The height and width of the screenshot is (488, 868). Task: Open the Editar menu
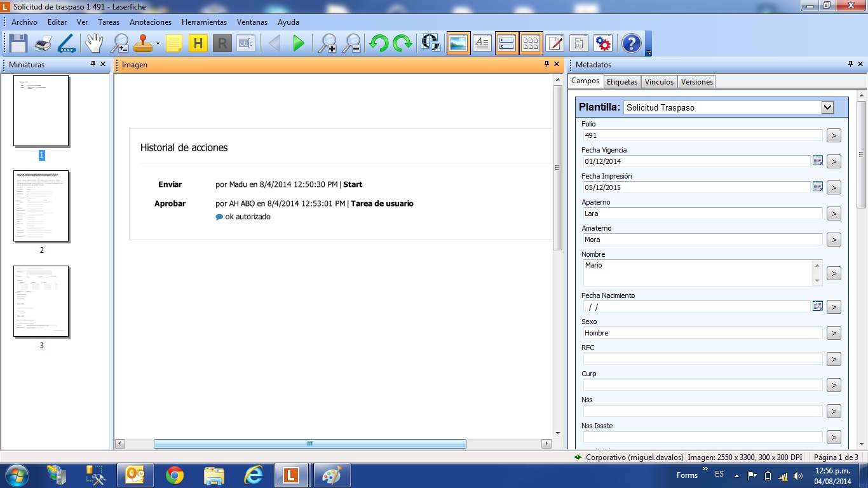point(57,22)
